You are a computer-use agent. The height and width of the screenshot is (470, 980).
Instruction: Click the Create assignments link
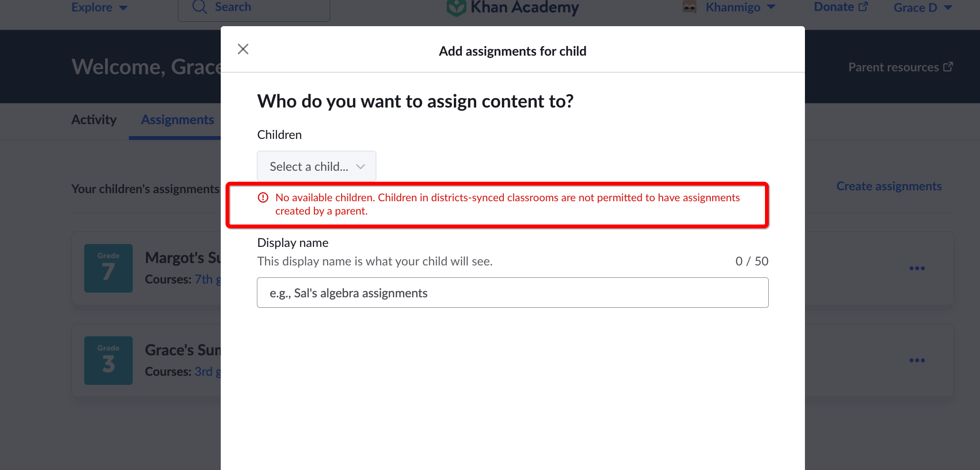point(889,186)
